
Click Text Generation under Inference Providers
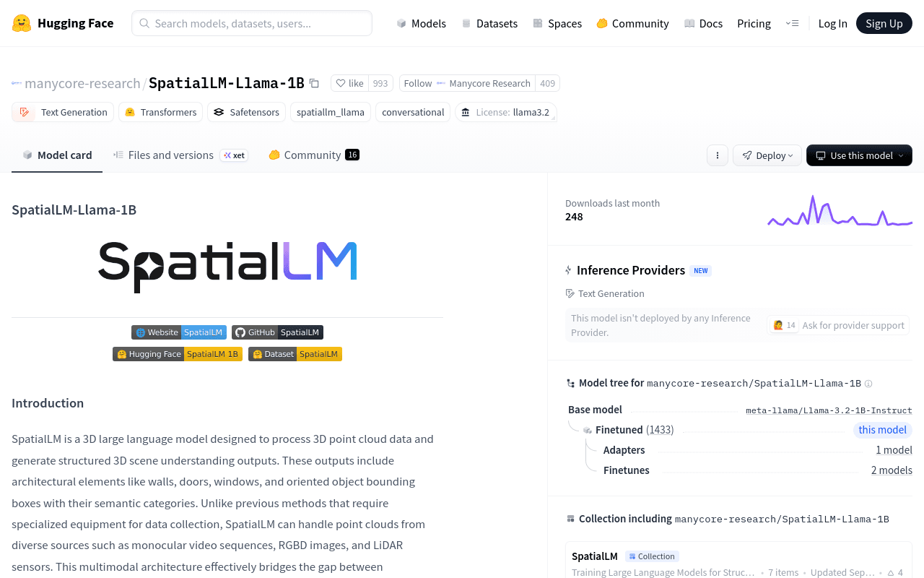pos(605,293)
